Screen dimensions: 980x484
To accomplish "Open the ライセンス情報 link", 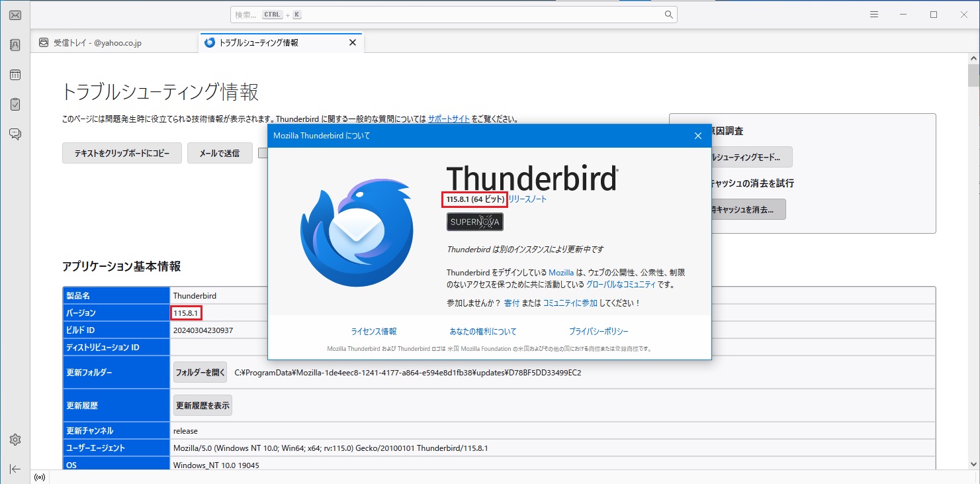I will (x=373, y=332).
